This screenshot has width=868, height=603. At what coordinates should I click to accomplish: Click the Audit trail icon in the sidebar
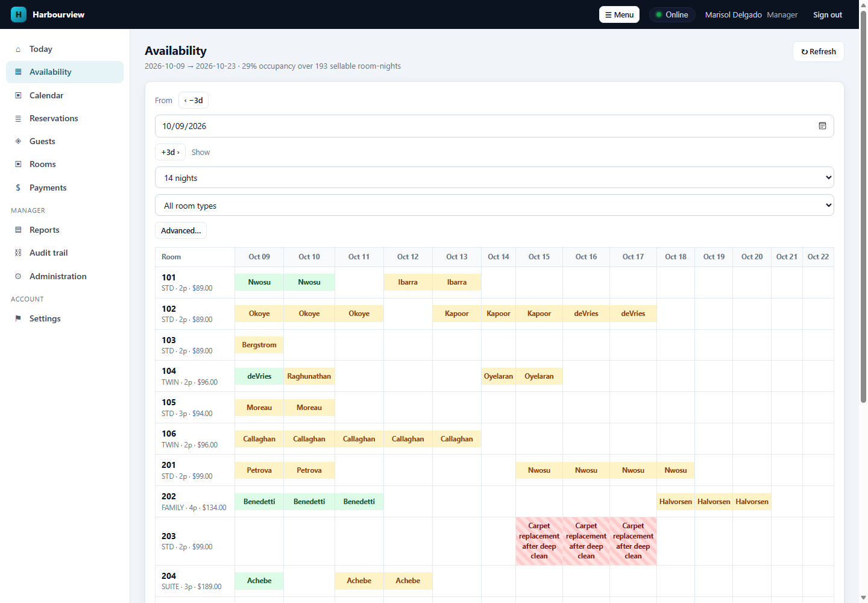point(18,253)
